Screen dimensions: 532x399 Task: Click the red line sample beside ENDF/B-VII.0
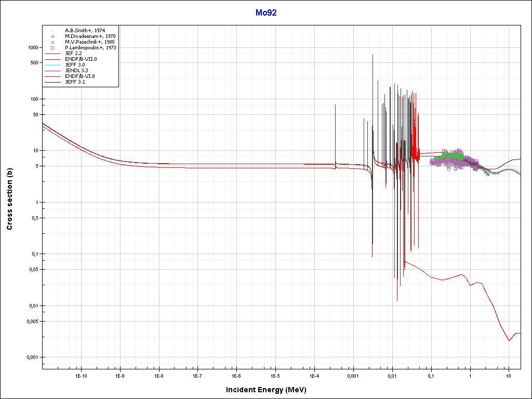pos(52,59)
